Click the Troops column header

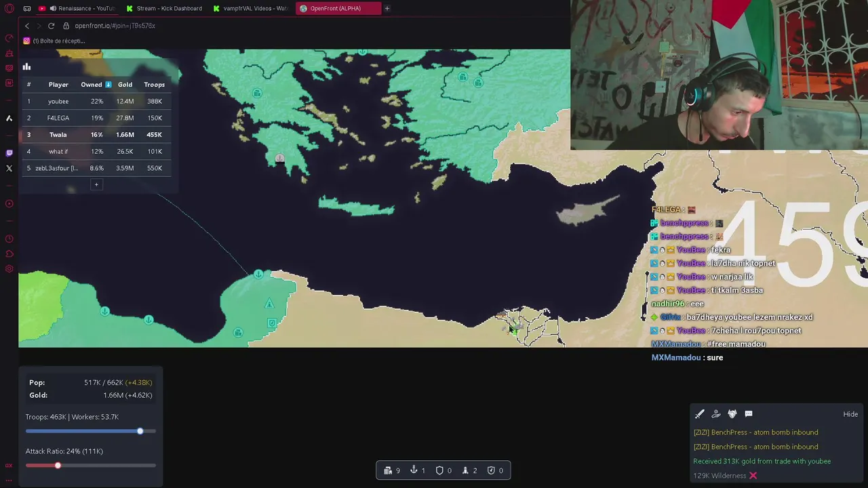[x=155, y=85]
